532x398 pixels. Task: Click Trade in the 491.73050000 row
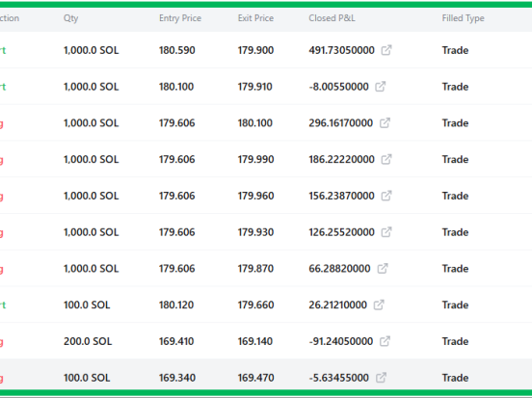(x=455, y=50)
